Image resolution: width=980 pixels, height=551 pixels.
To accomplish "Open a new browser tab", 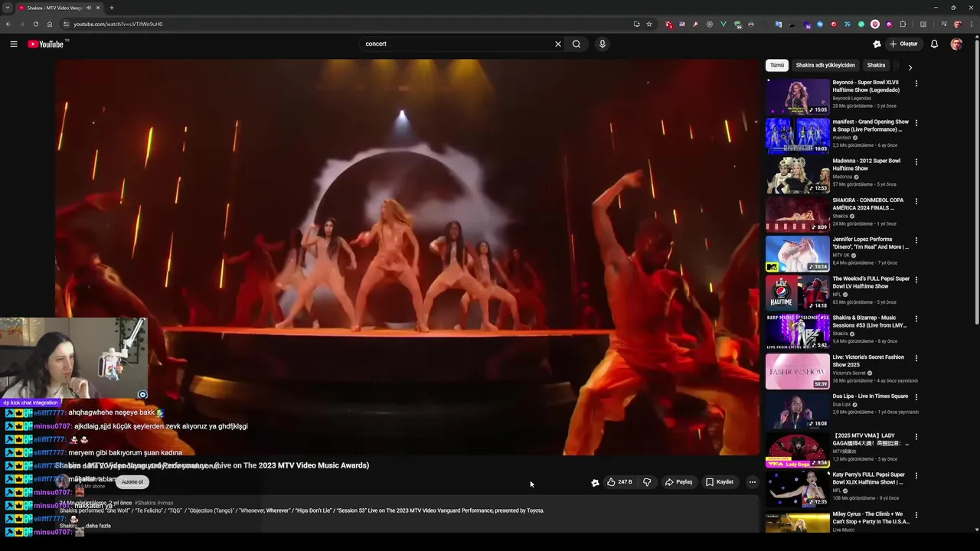I will 112,8.
